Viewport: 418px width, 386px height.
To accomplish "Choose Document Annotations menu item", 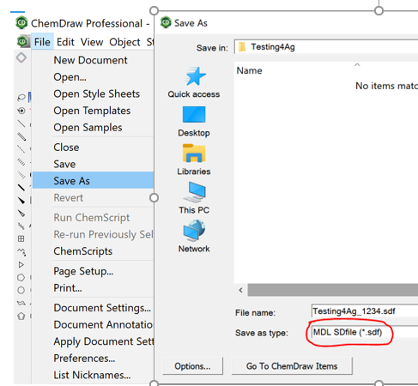I will [x=93, y=324].
